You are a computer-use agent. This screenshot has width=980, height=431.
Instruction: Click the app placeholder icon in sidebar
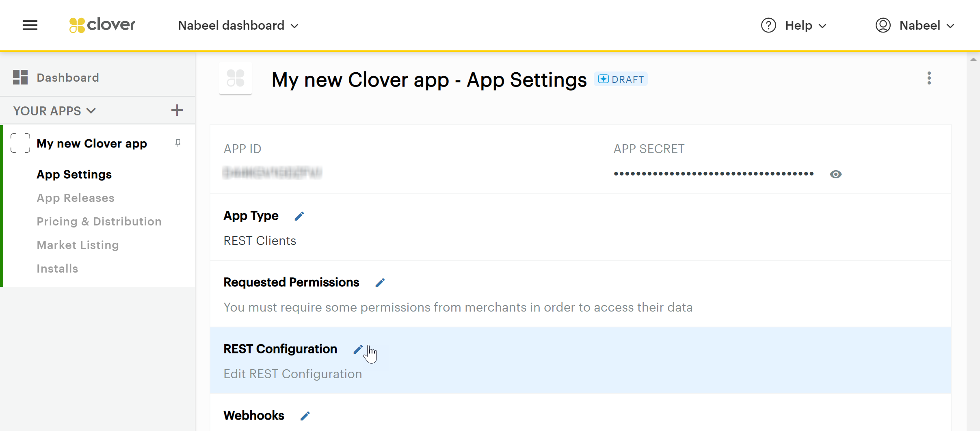click(20, 143)
